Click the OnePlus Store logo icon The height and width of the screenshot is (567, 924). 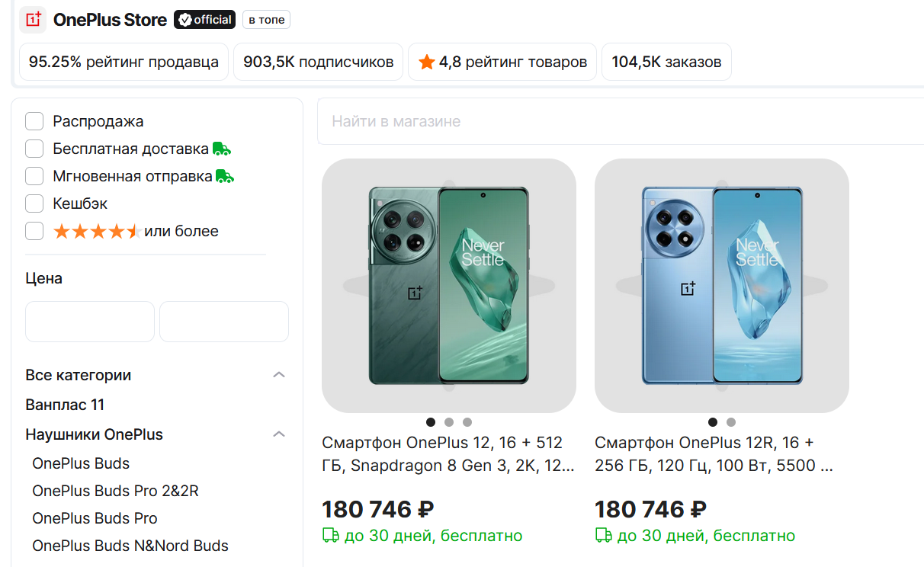coord(33,20)
